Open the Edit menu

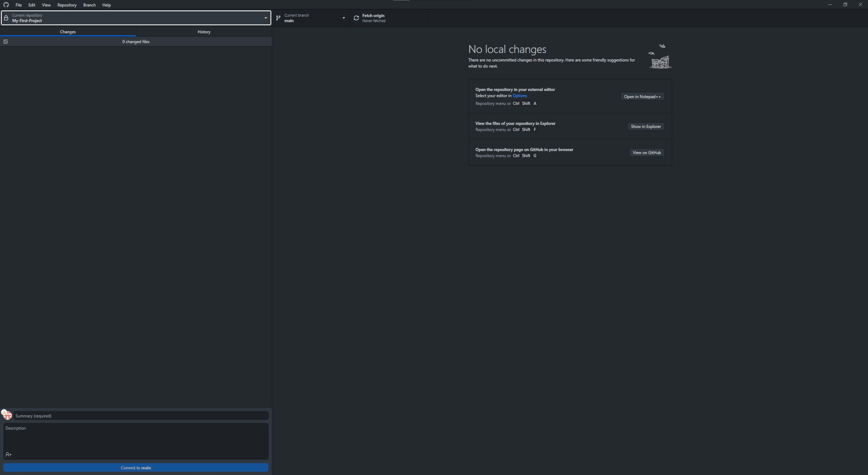point(32,5)
